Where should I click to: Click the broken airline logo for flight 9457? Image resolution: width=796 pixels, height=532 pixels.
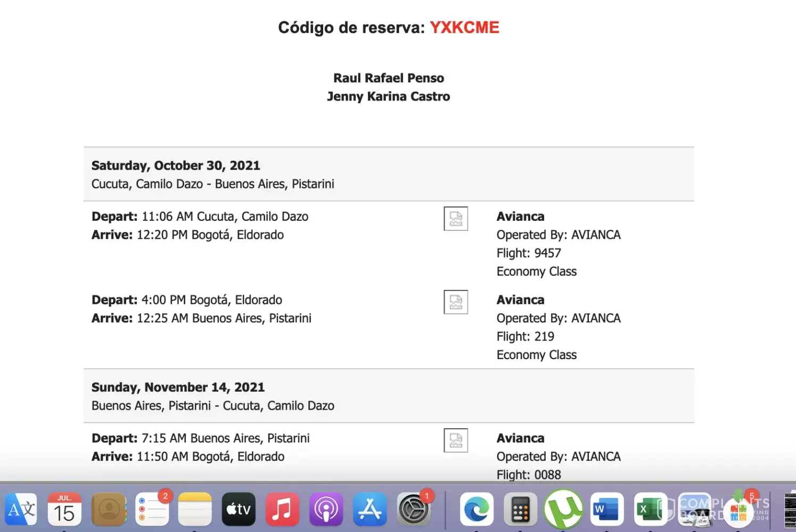pyautogui.click(x=456, y=219)
